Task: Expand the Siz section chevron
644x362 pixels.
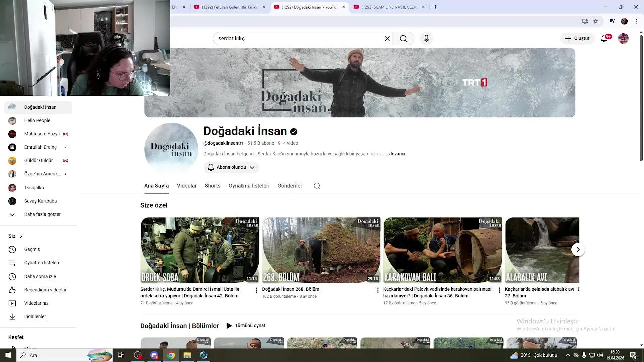Action: pos(21,236)
